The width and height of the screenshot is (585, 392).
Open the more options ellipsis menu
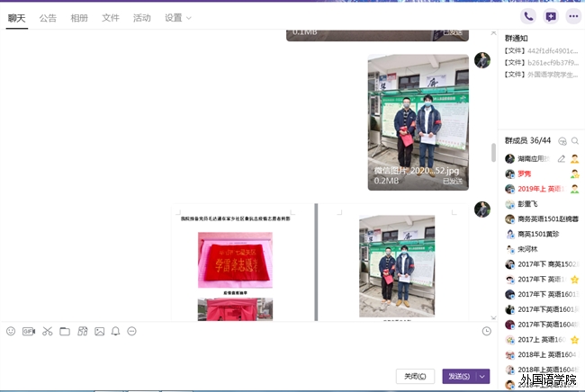point(573,17)
